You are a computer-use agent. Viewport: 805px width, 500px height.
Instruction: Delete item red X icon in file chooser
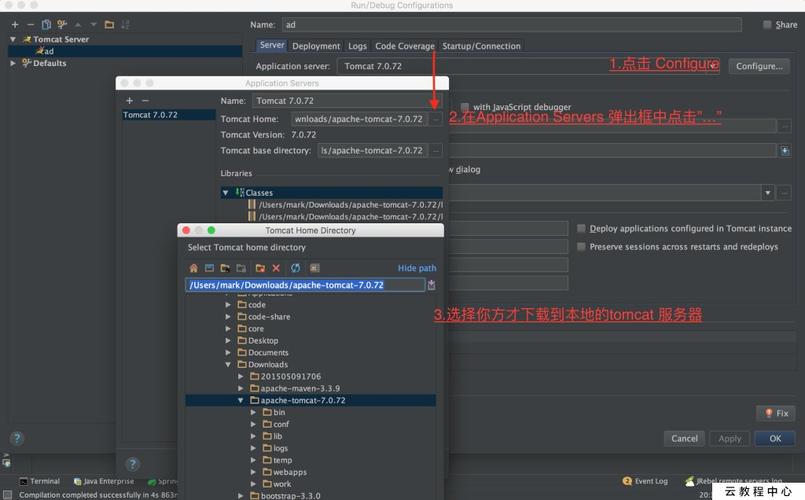tap(276, 268)
